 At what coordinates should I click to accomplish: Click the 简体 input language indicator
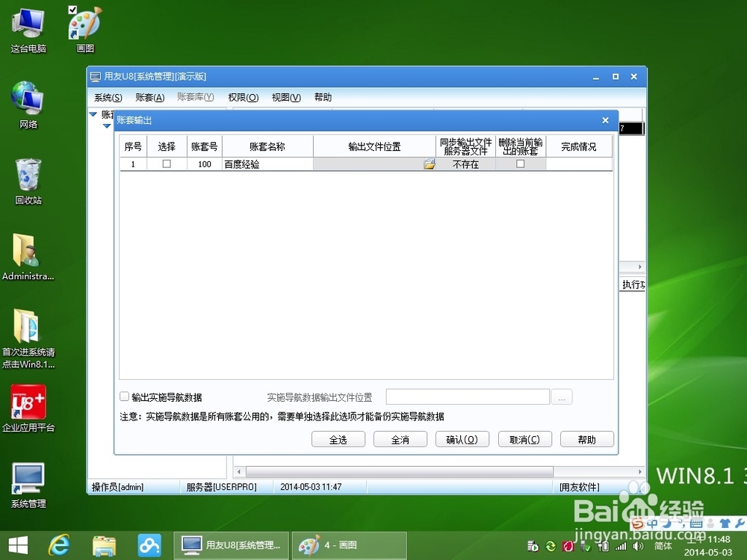[x=663, y=547]
